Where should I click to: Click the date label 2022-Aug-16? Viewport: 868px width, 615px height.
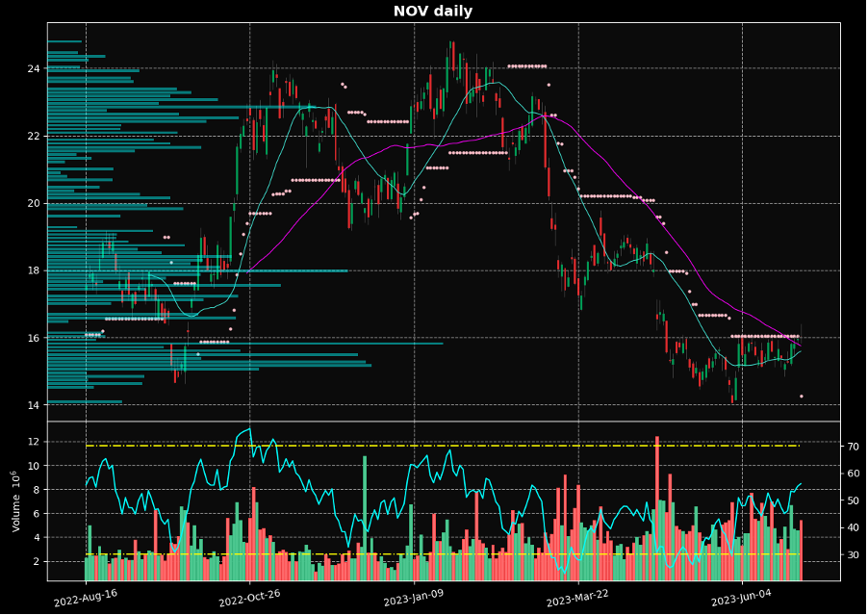click(86, 598)
